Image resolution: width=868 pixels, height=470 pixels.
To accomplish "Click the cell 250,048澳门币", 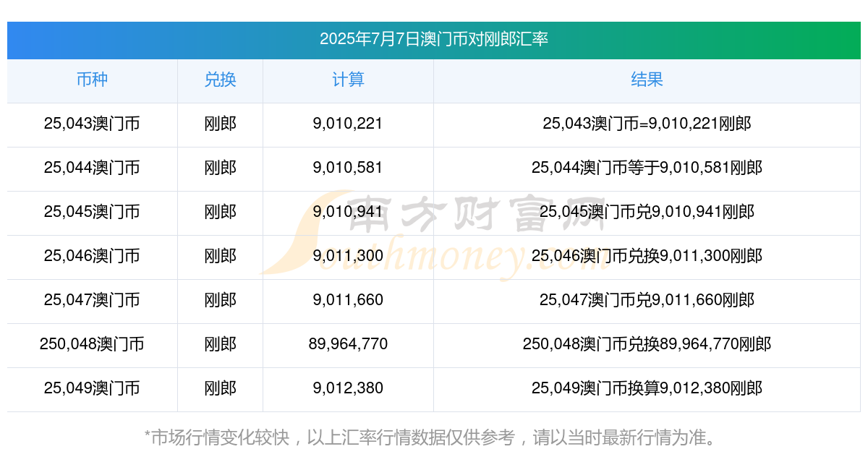I will tap(92, 344).
